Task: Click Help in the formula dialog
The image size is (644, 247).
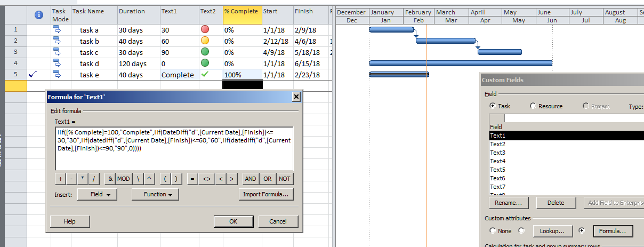Action: 70,221
